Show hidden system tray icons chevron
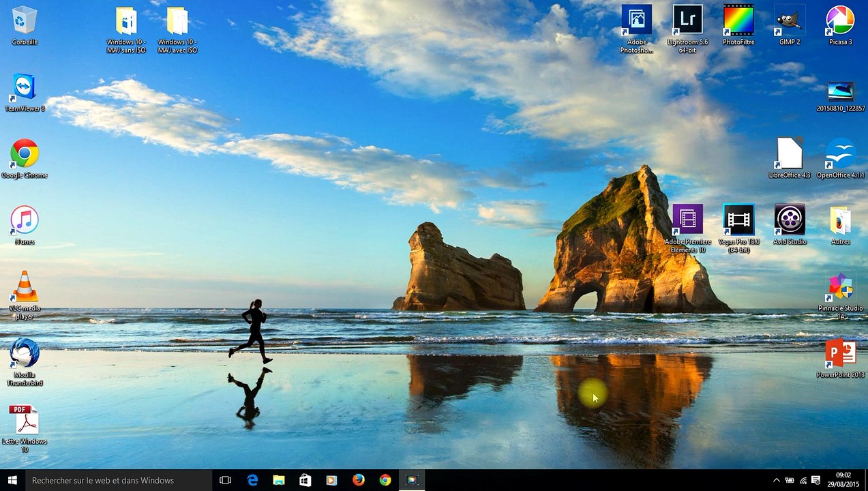Image resolution: width=868 pixels, height=491 pixels. coord(776,481)
